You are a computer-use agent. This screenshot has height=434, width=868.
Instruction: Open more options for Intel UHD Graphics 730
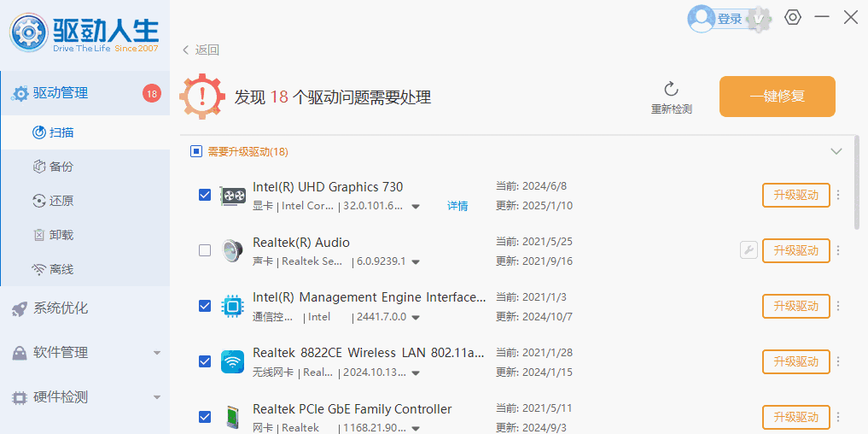point(838,195)
